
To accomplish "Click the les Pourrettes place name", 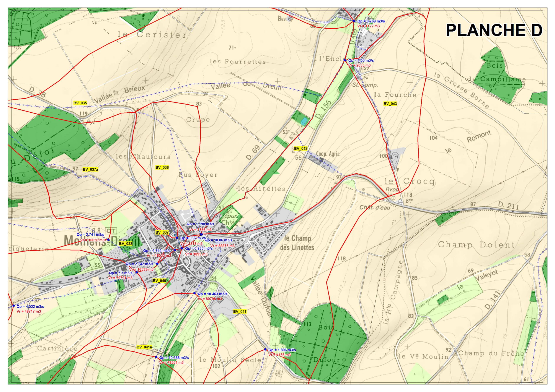I will tap(238, 62).
